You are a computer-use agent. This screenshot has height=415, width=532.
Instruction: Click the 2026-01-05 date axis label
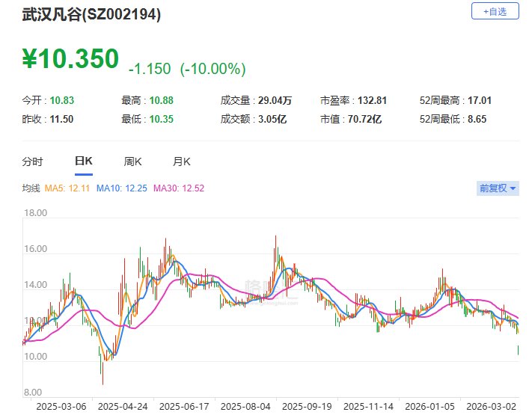click(429, 407)
